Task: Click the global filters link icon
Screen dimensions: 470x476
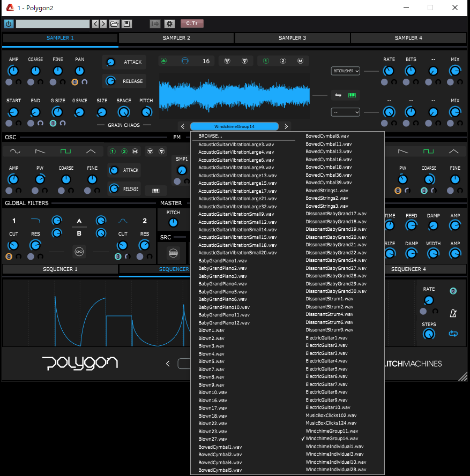Action: point(79,252)
